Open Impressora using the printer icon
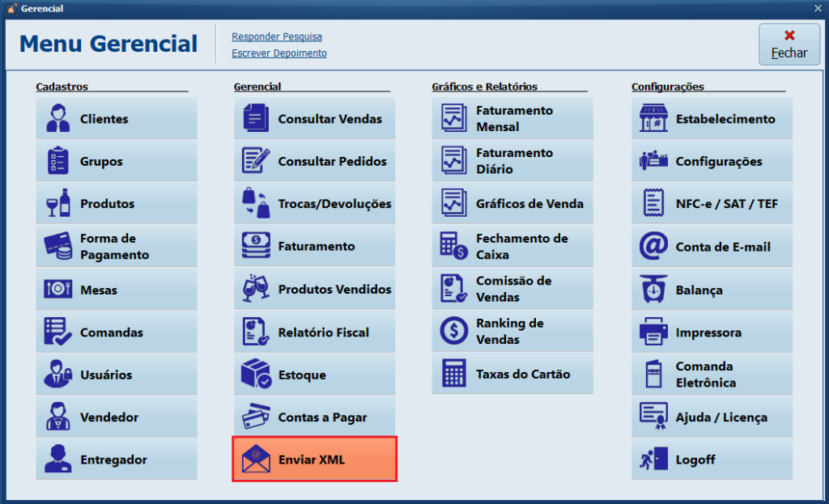Viewport: 829px width, 504px height. (653, 332)
